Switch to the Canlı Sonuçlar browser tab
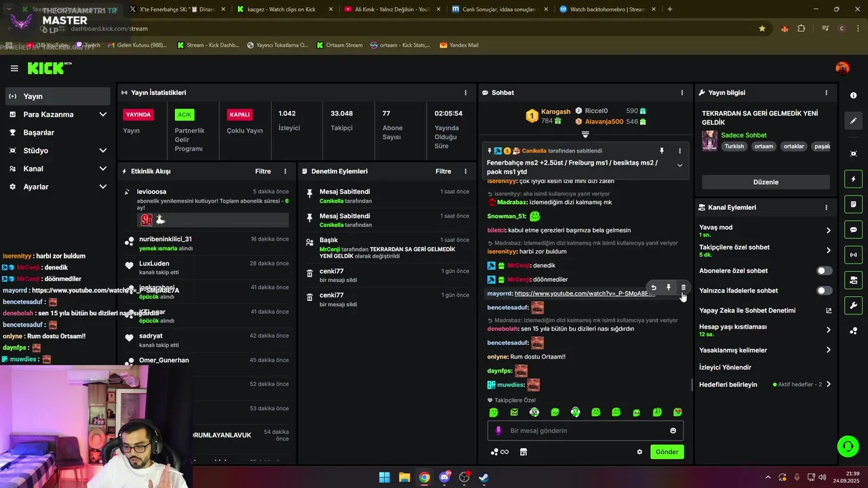 [x=500, y=9]
